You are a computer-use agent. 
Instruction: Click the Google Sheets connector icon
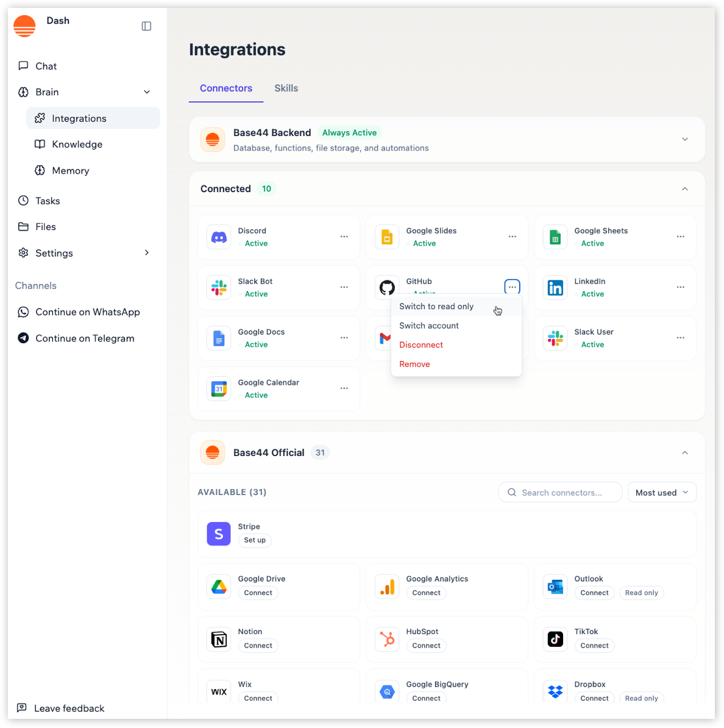click(x=555, y=237)
